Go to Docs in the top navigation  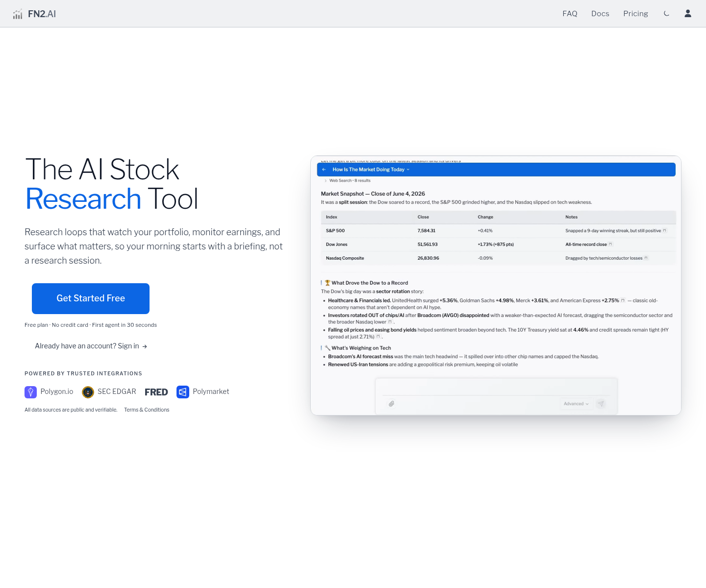(x=600, y=14)
